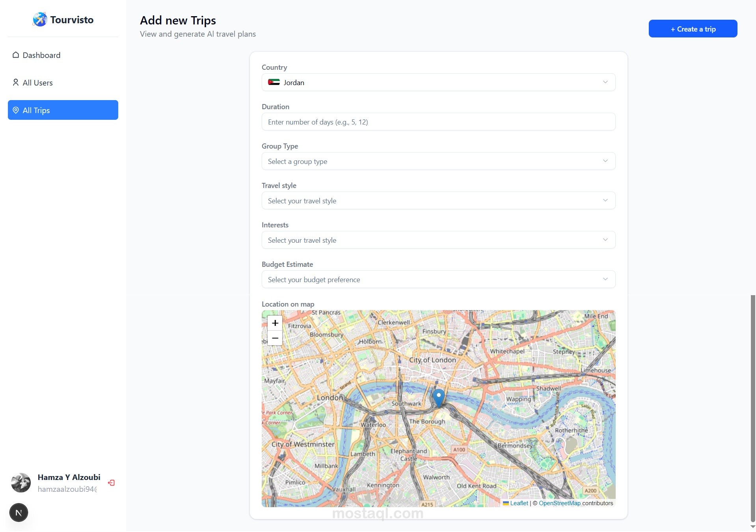Image resolution: width=756 pixels, height=532 pixels.
Task: Click the City of London map label
Action: pos(432,360)
